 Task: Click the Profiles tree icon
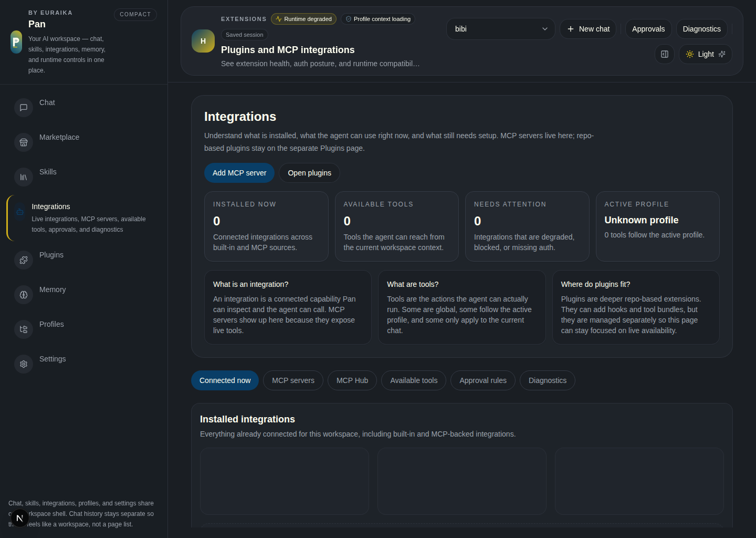[x=24, y=329]
